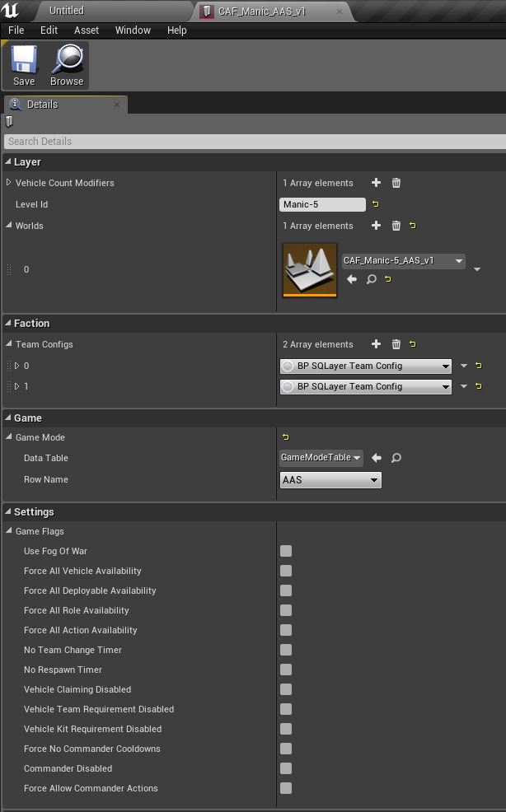Click the Browse toolbar icon
This screenshot has width=506, height=812.
pos(67,65)
